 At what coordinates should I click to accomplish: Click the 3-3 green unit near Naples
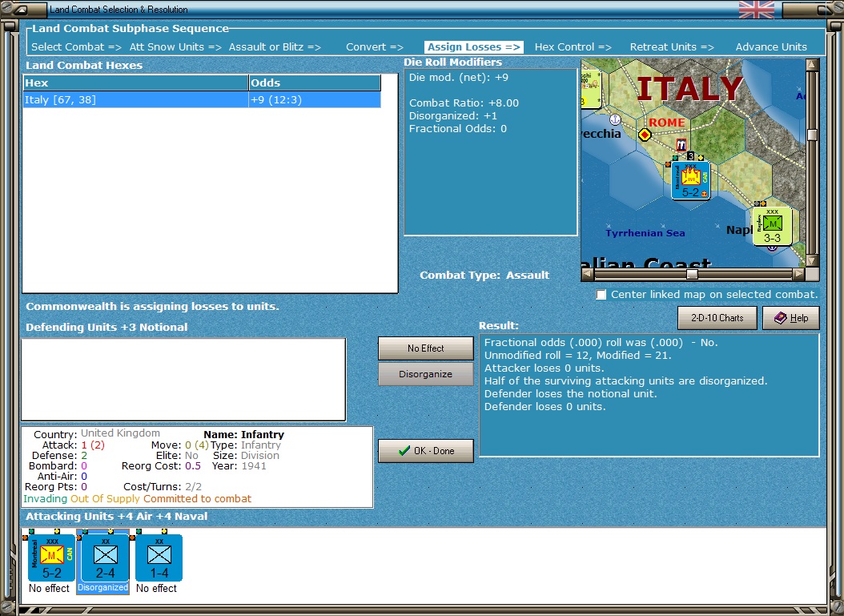coord(772,226)
